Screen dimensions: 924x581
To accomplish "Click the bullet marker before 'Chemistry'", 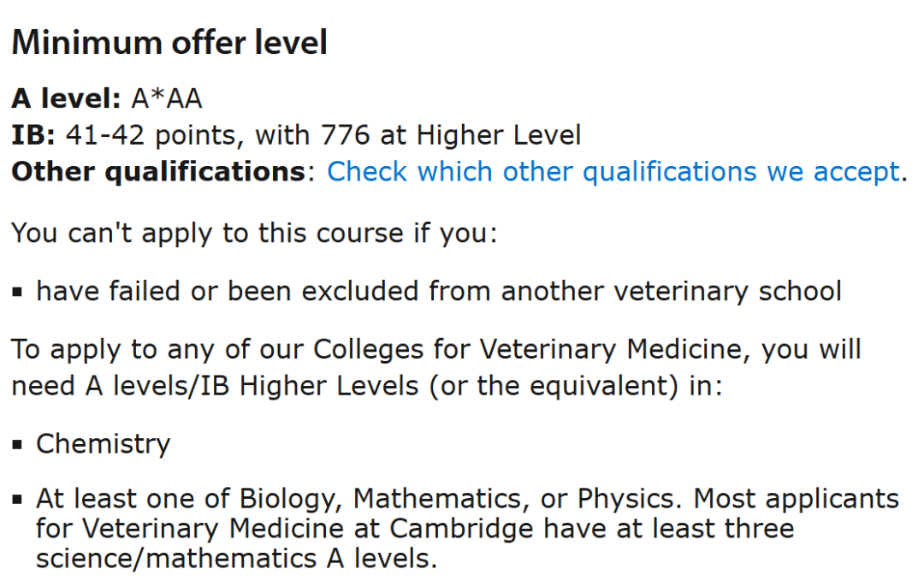I will click(17, 446).
